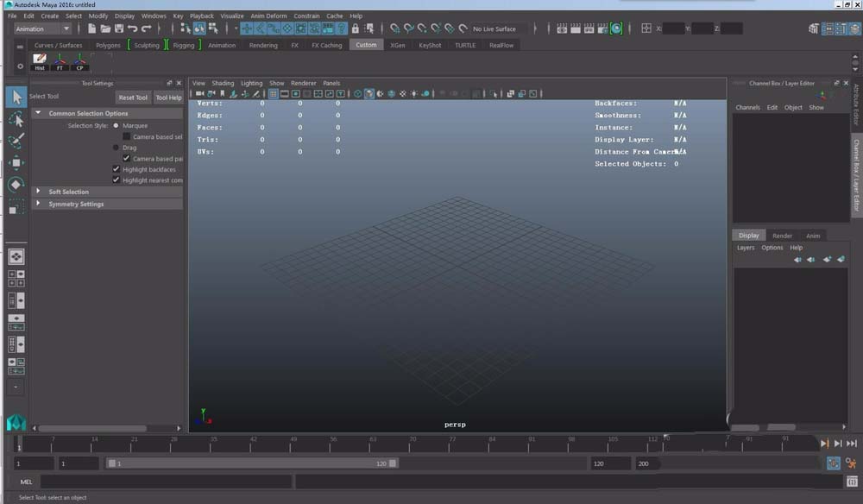Click the open folder icon in toolbar
This screenshot has width=863, height=504.
tap(105, 28)
